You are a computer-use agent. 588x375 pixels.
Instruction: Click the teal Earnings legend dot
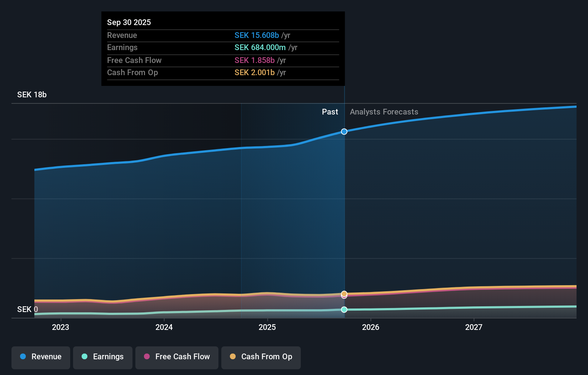tap(85, 357)
